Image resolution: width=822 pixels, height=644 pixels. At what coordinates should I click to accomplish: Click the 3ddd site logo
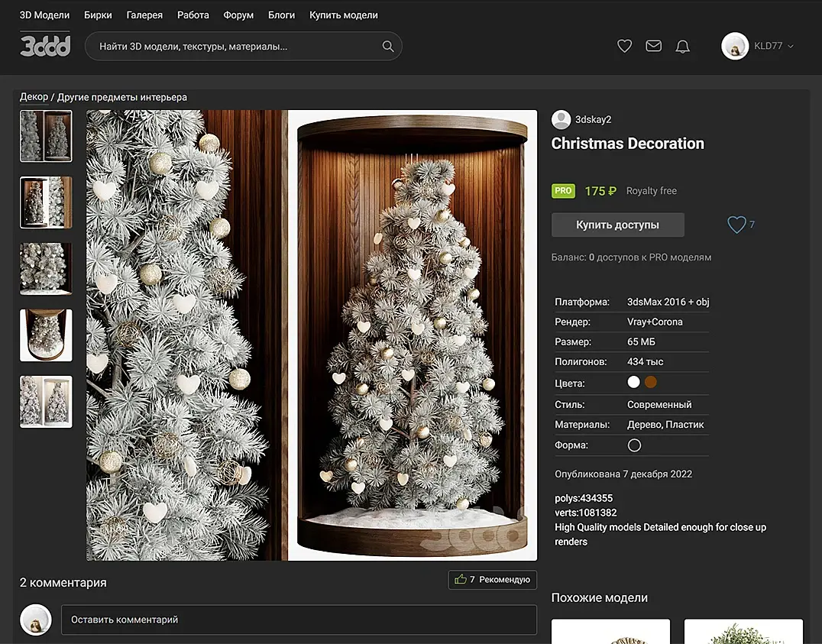click(45, 46)
